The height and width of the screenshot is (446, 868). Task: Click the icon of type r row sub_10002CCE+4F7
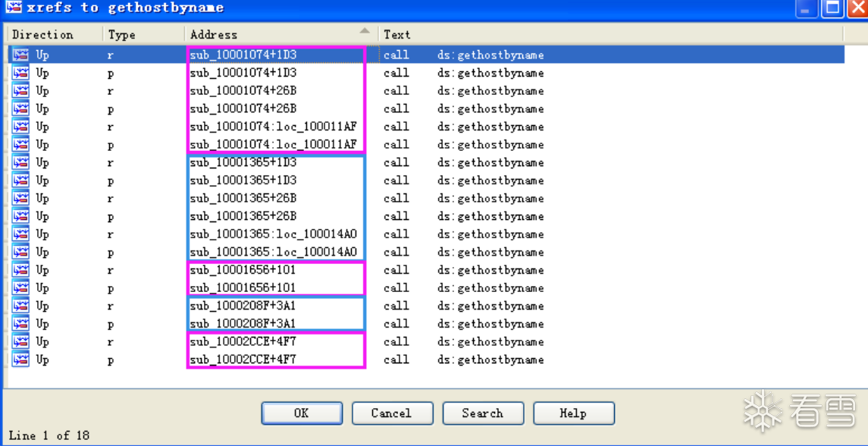20,342
